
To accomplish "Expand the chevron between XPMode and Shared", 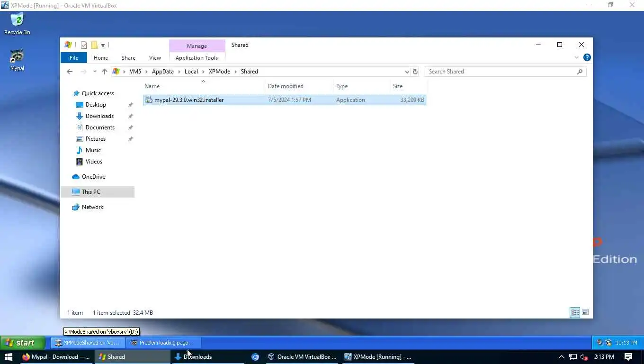I will (x=236, y=72).
